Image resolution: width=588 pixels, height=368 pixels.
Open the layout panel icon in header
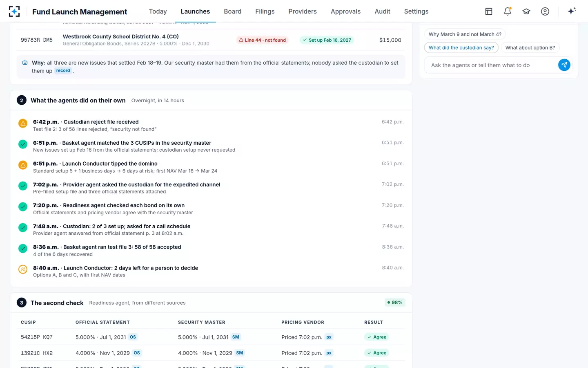click(x=489, y=11)
